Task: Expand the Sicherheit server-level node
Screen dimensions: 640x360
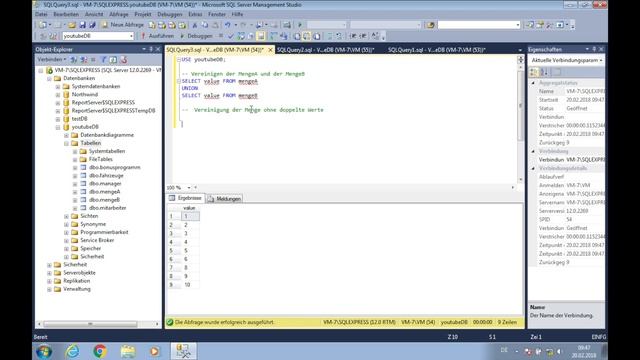Action: pos(49,265)
